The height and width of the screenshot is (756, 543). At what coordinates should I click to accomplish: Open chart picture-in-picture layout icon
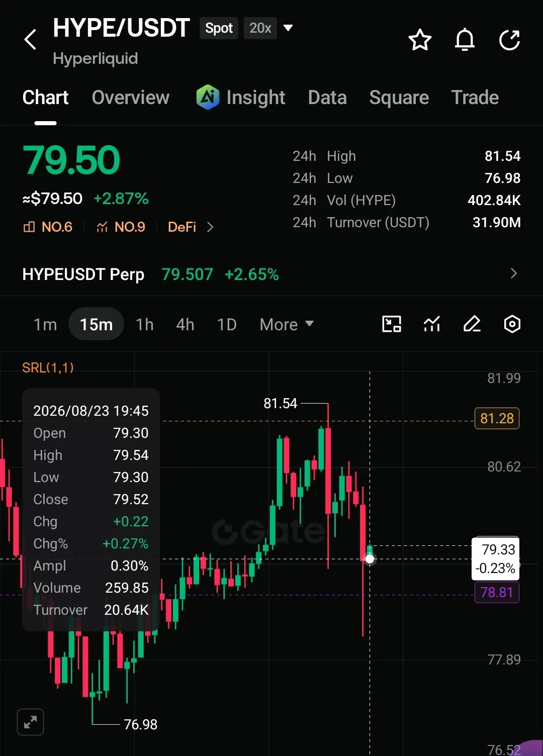click(392, 324)
